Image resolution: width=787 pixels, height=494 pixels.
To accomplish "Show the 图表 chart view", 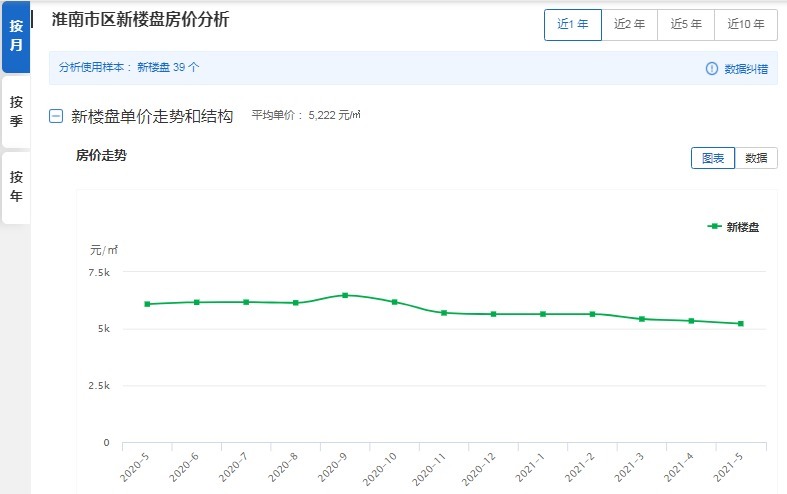I will coord(713,158).
